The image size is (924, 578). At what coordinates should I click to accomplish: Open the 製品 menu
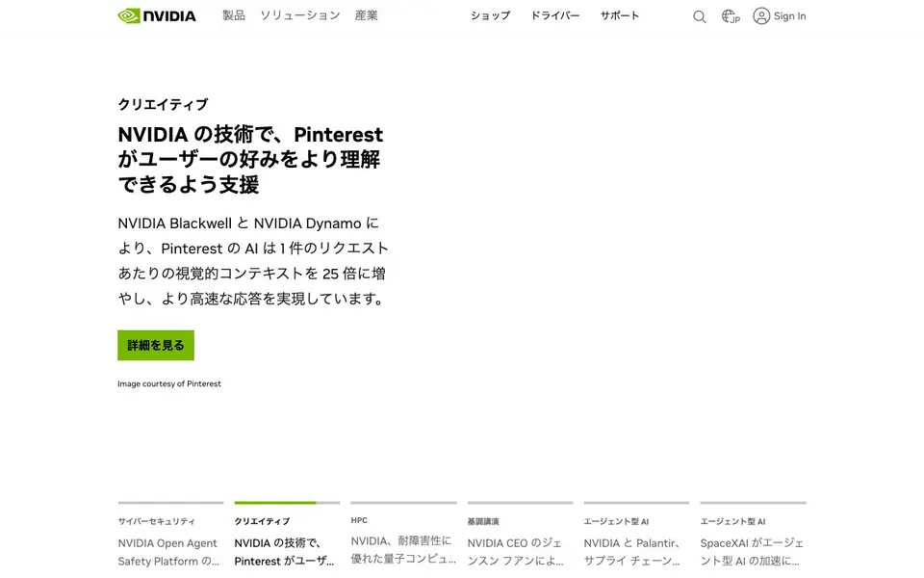pos(233,15)
